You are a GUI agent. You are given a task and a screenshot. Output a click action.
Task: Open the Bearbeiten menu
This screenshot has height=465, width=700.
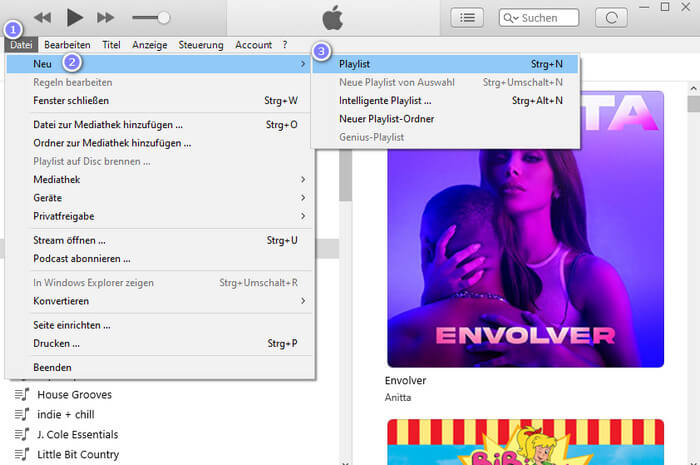(x=67, y=45)
